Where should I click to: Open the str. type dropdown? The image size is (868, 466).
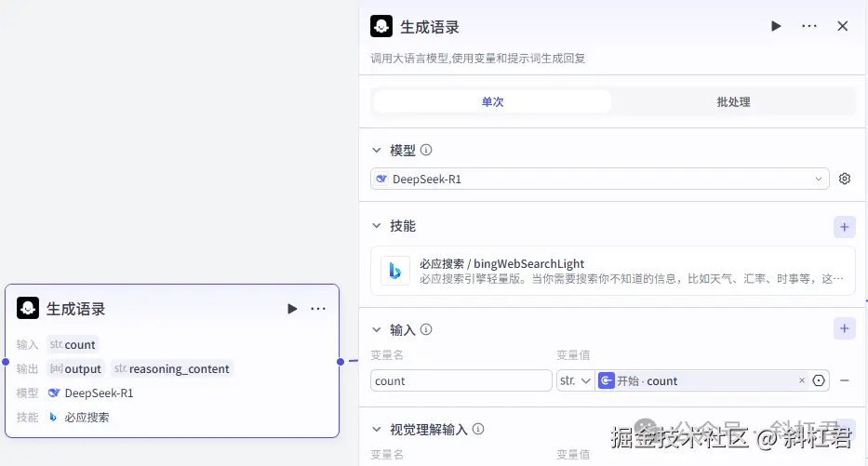click(x=575, y=380)
